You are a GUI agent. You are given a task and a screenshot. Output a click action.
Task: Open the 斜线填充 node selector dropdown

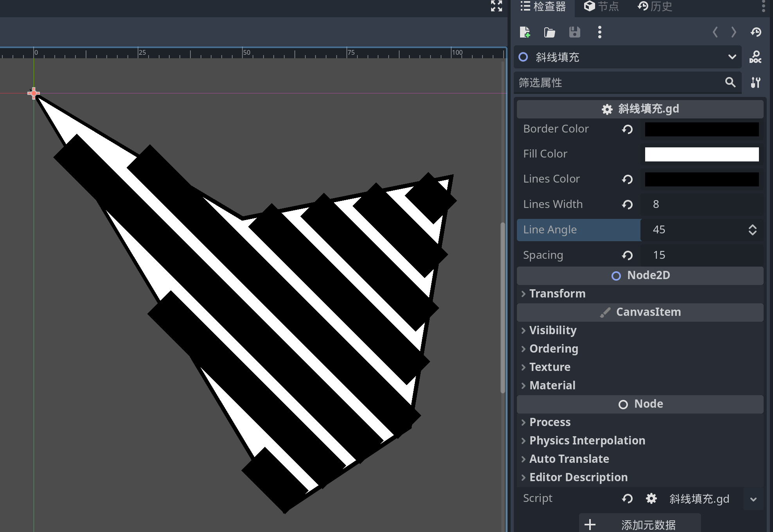pos(628,57)
